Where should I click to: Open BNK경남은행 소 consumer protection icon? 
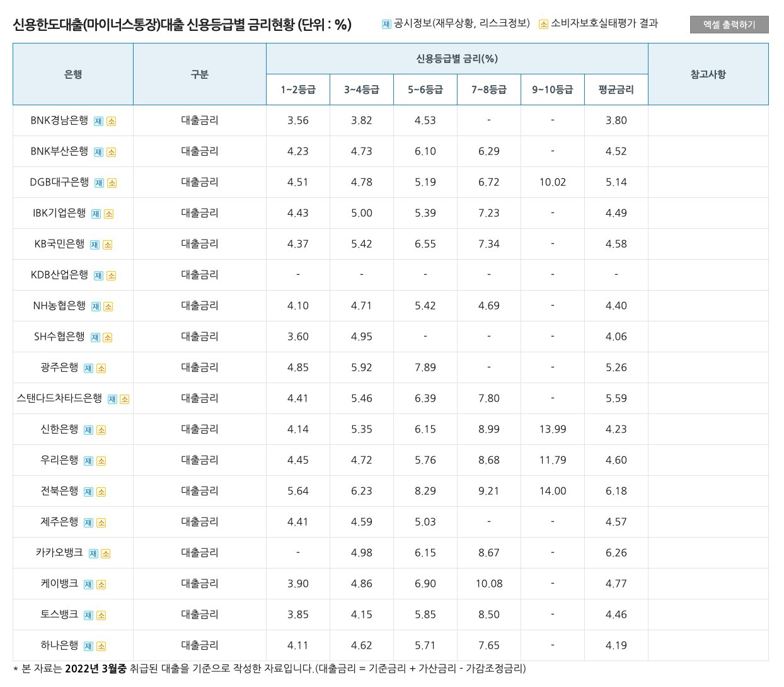(111, 122)
